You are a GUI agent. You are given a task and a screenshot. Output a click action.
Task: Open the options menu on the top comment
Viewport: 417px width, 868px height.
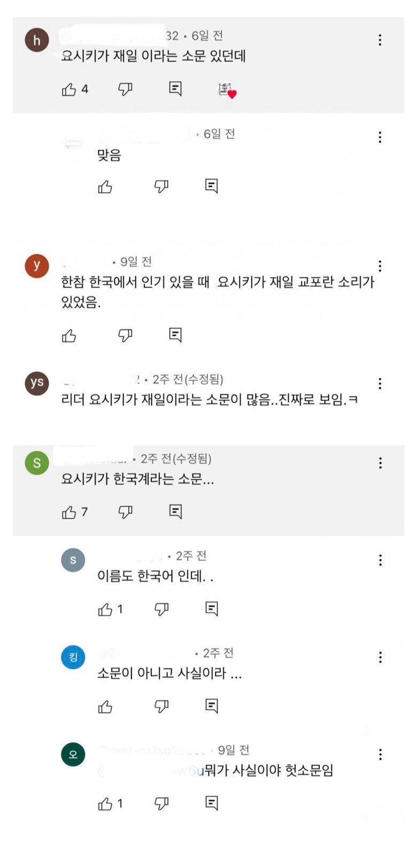[380, 38]
